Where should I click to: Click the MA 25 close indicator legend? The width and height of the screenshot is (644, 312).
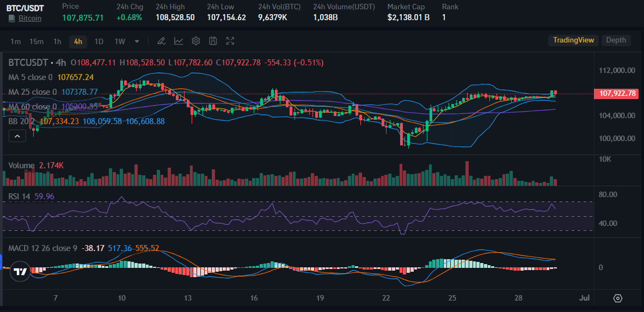[x=33, y=92]
